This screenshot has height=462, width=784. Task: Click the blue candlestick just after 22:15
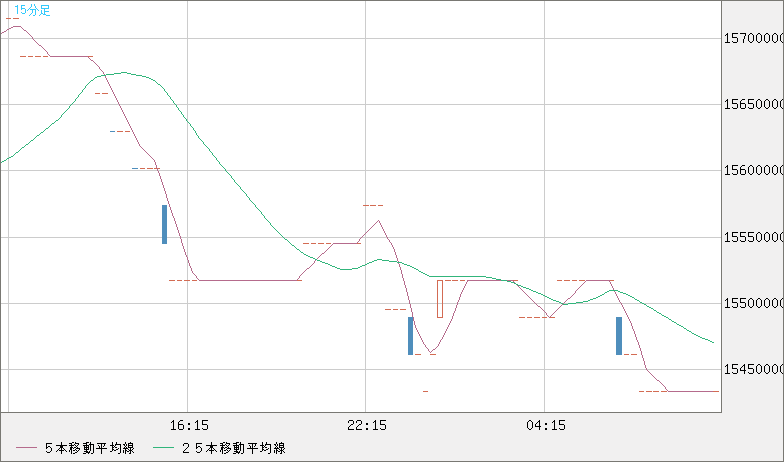click(x=410, y=336)
